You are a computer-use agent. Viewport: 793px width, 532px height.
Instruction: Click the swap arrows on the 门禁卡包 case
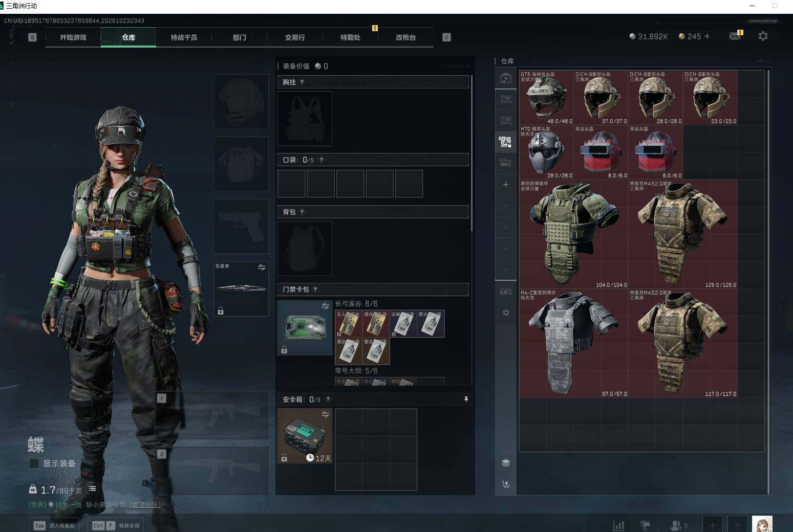[x=325, y=306]
